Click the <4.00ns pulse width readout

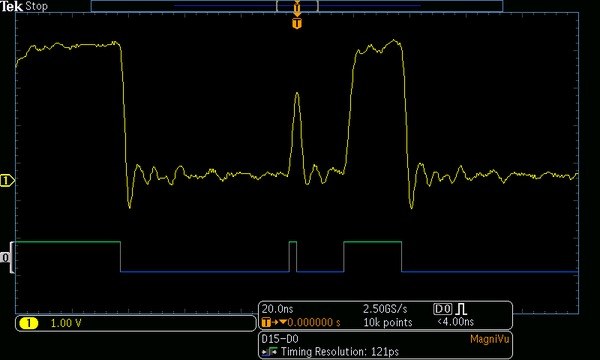455,322
